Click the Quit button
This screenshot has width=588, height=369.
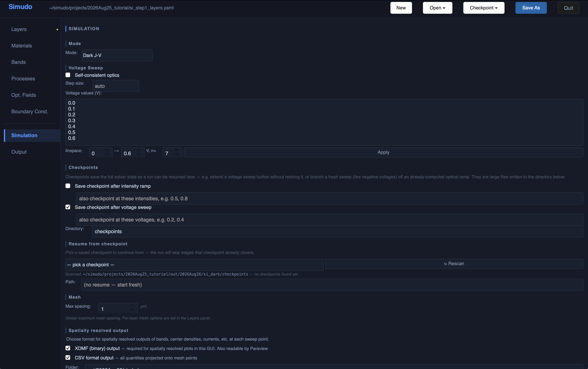568,8
